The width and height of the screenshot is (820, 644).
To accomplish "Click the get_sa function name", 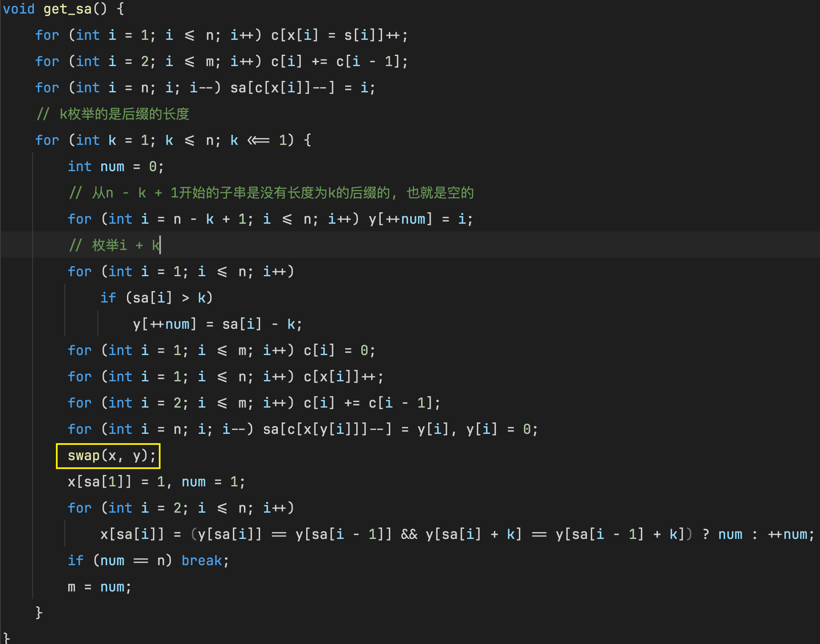I will click(x=67, y=9).
